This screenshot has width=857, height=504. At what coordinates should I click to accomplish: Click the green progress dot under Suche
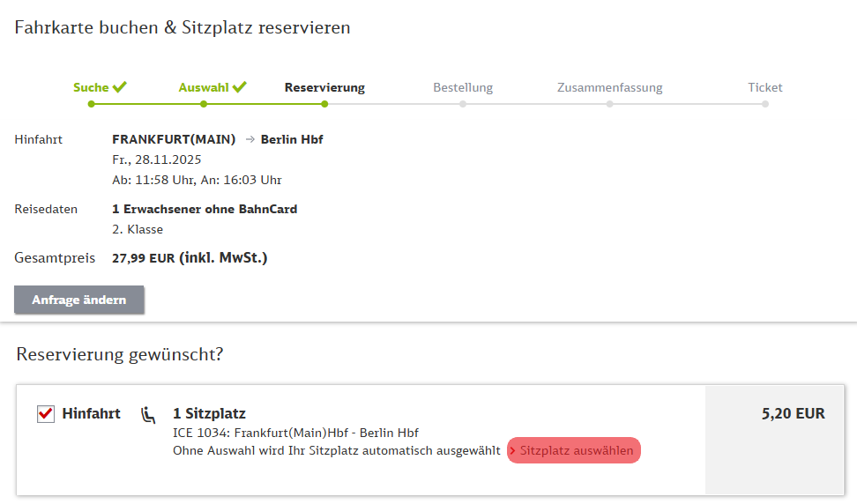(91, 104)
